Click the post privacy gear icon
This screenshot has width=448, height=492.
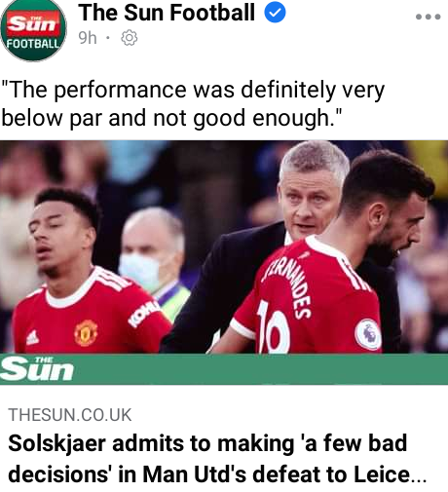click(x=130, y=38)
